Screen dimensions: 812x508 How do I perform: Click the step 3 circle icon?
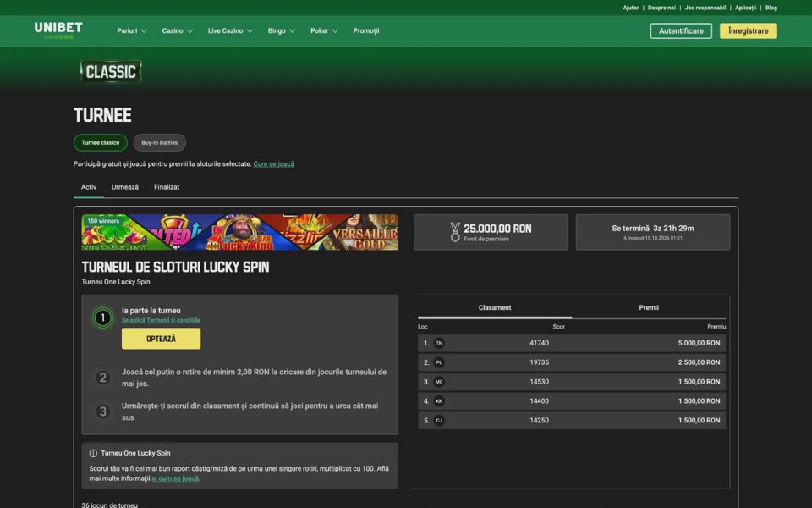pyautogui.click(x=102, y=411)
